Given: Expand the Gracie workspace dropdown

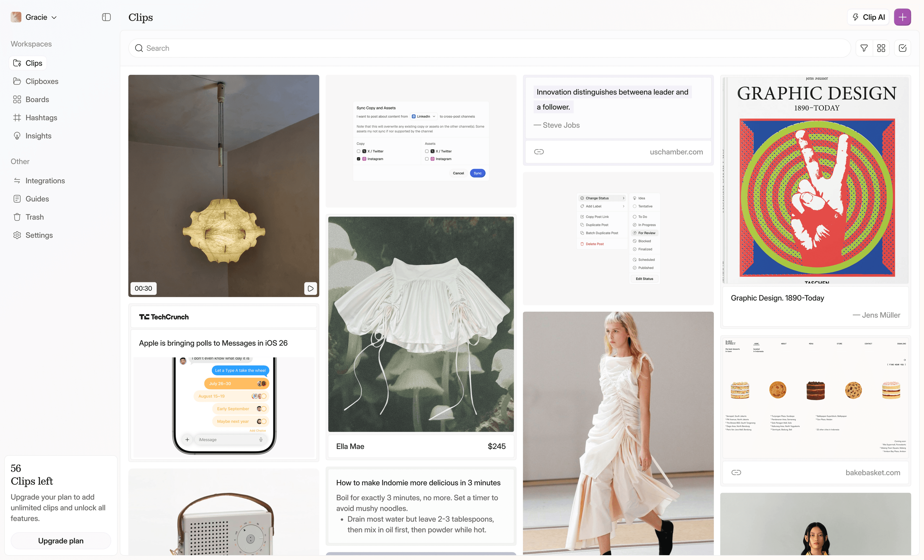Looking at the screenshot, I should click(54, 18).
